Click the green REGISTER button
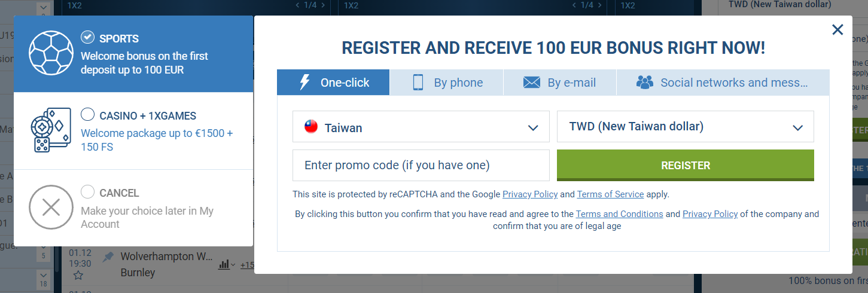The image size is (868, 293). click(686, 165)
